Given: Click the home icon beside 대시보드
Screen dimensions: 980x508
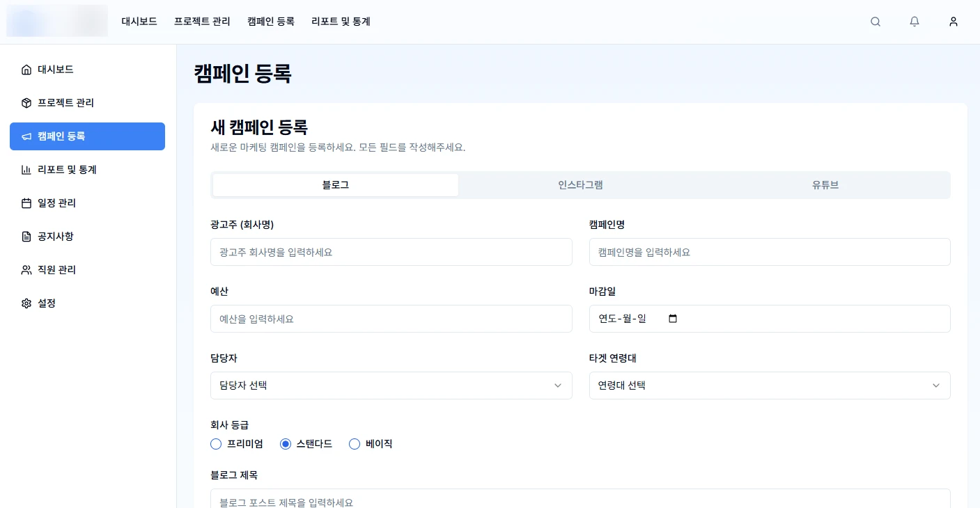Looking at the screenshot, I should click(26, 70).
